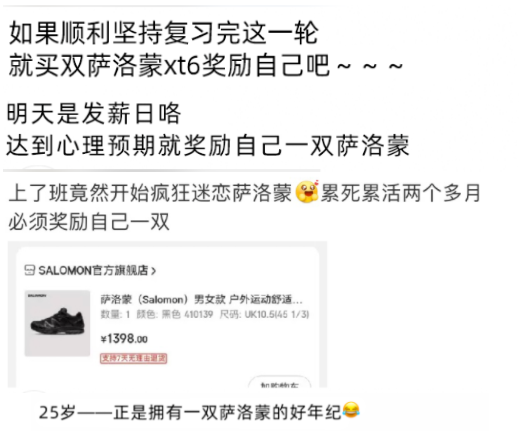Click the laughing-crying emoji after 好年纪
The width and height of the screenshot is (519, 431).
click(x=351, y=410)
